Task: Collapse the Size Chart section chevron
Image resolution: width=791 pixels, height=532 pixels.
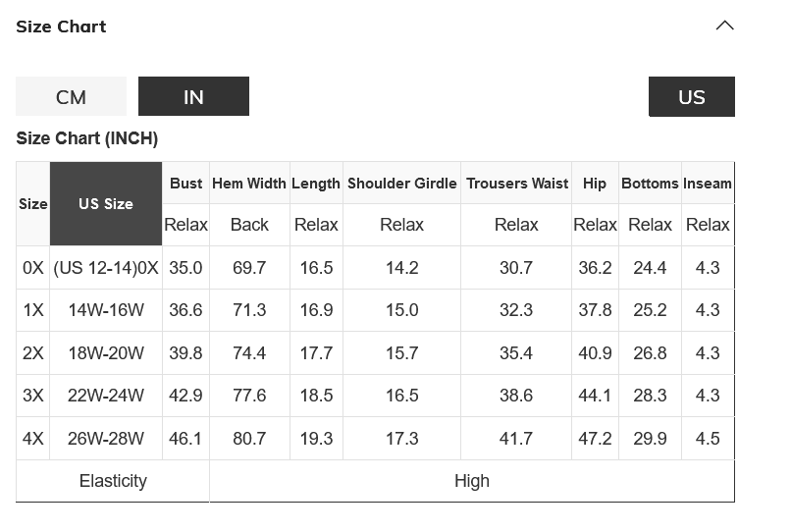Action: tap(724, 26)
